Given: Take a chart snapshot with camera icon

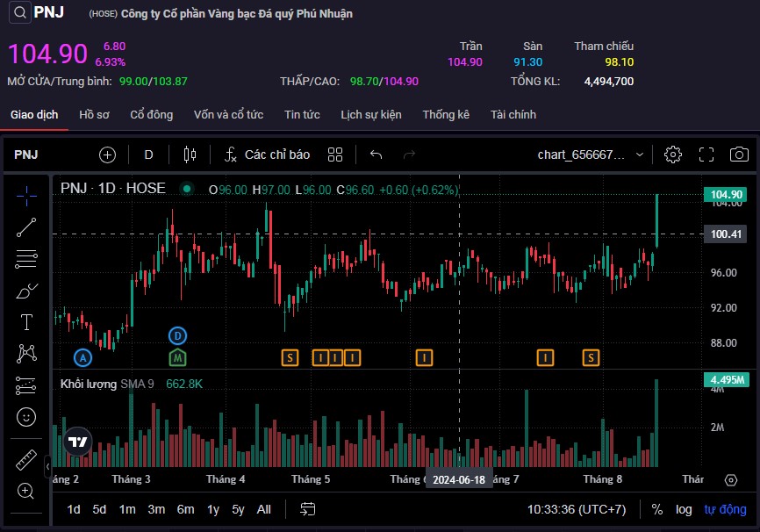Looking at the screenshot, I should click(740, 155).
